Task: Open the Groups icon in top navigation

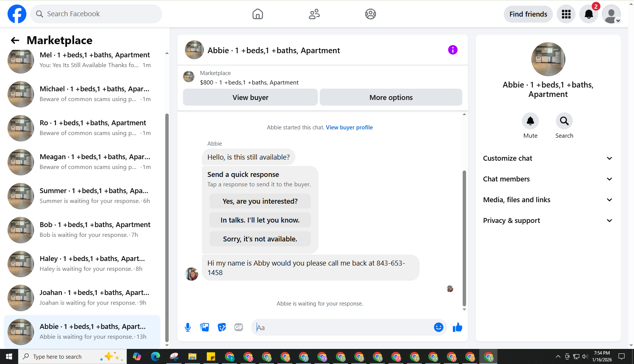Action: pyautogui.click(x=371, y=14)
